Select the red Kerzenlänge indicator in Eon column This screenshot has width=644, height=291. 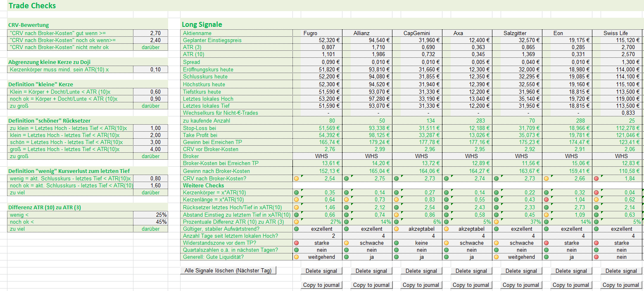point(546,200)
